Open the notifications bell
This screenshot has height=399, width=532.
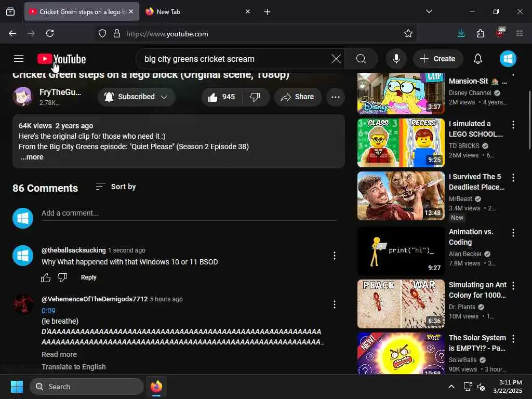(x=478, y=59)
